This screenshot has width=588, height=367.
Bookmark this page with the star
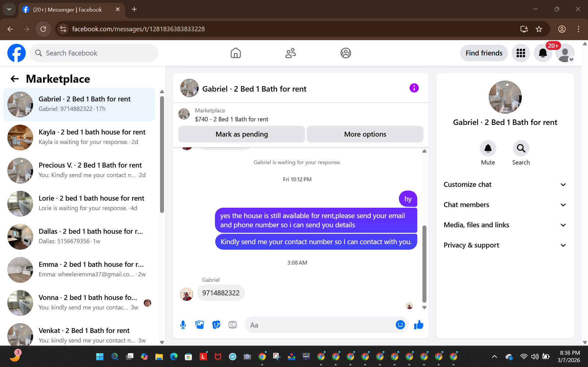pos(539,29)
